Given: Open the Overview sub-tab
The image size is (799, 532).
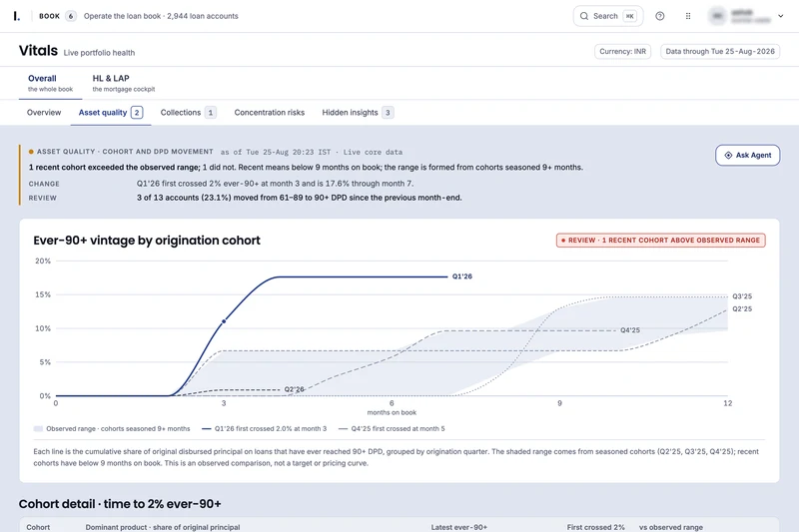Looking at the screenshot, I should tap(44, 113).
